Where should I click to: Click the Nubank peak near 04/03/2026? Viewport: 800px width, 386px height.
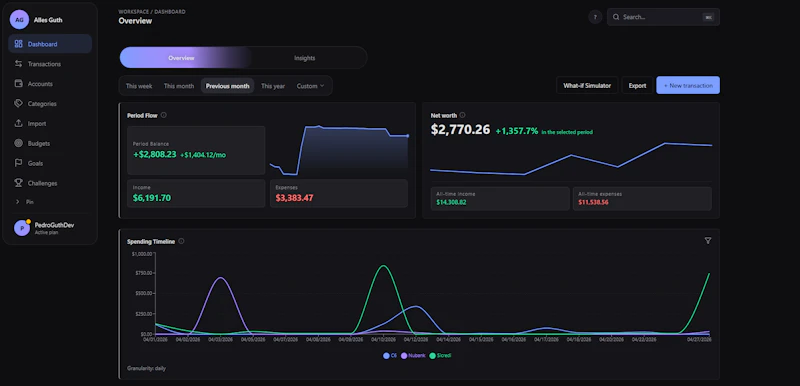tap(220, 278)
